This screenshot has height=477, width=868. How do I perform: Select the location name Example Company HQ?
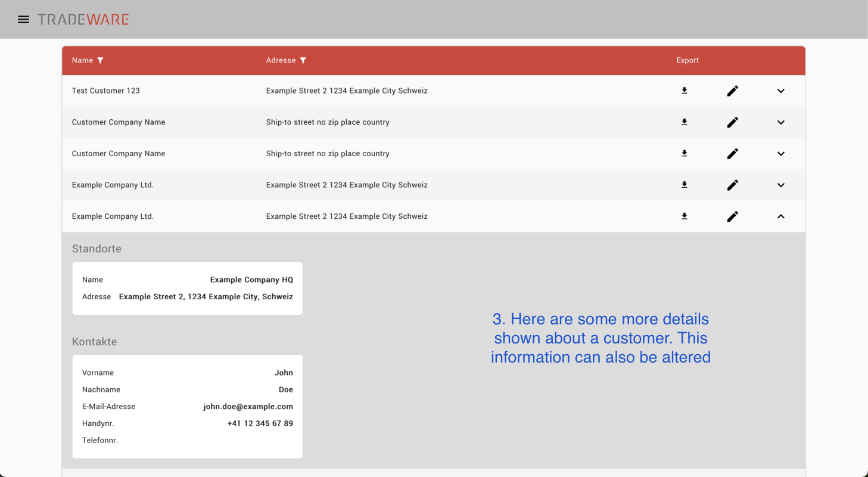pyautogui.click(x=251, y=280)
